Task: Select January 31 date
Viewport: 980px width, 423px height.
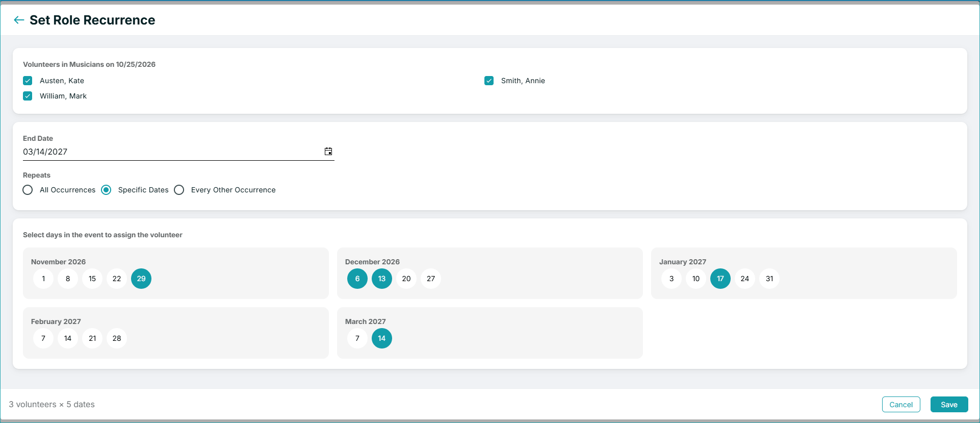Action: point(769,279)
